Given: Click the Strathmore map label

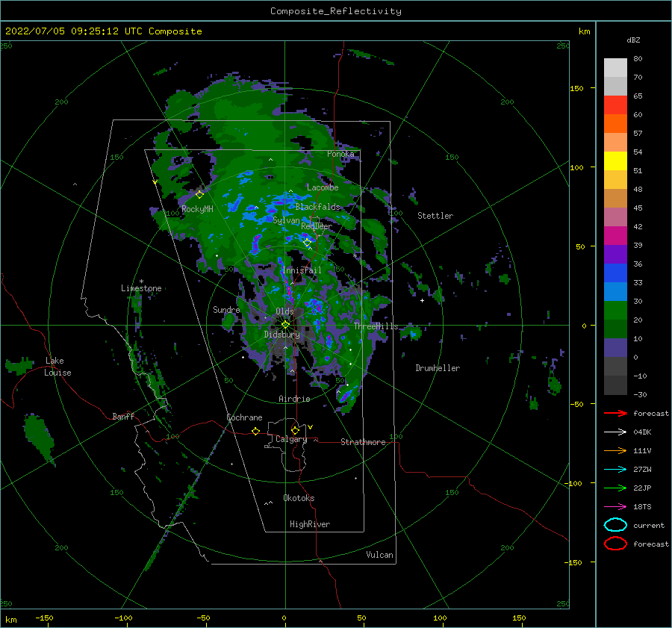Looking at the screenshot, I should [363, 442].
